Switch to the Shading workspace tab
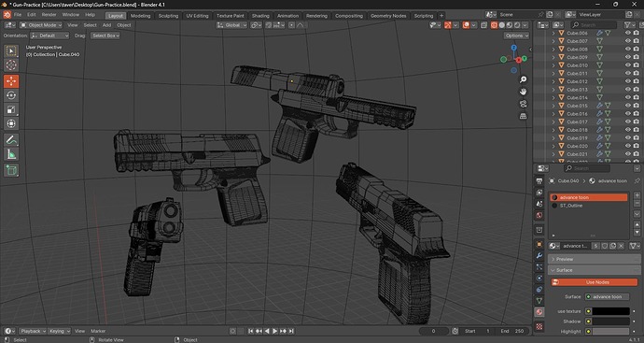The image size is (644, 343). point(260,16)
